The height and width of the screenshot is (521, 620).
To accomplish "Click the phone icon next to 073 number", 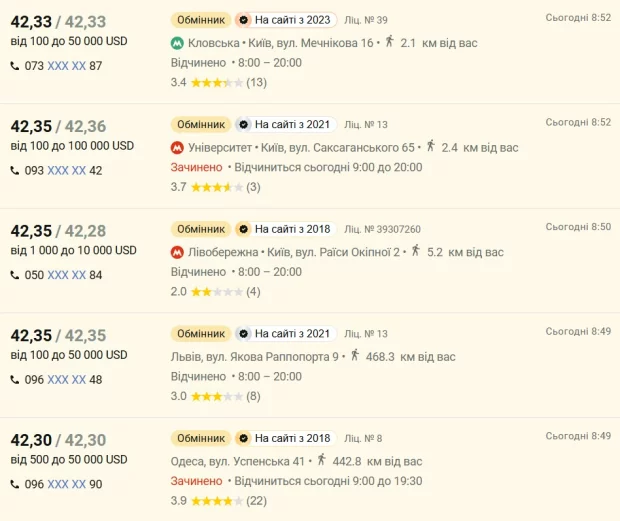I will 14,66.
